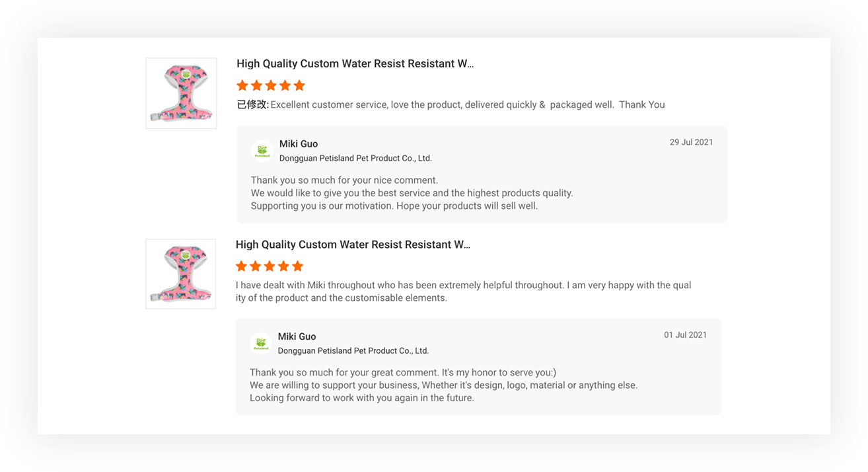Image resolution: width=868 pixels, height=472 pixels.
Task: Select the fifth star in second review rating
Action: pos(298,266)
